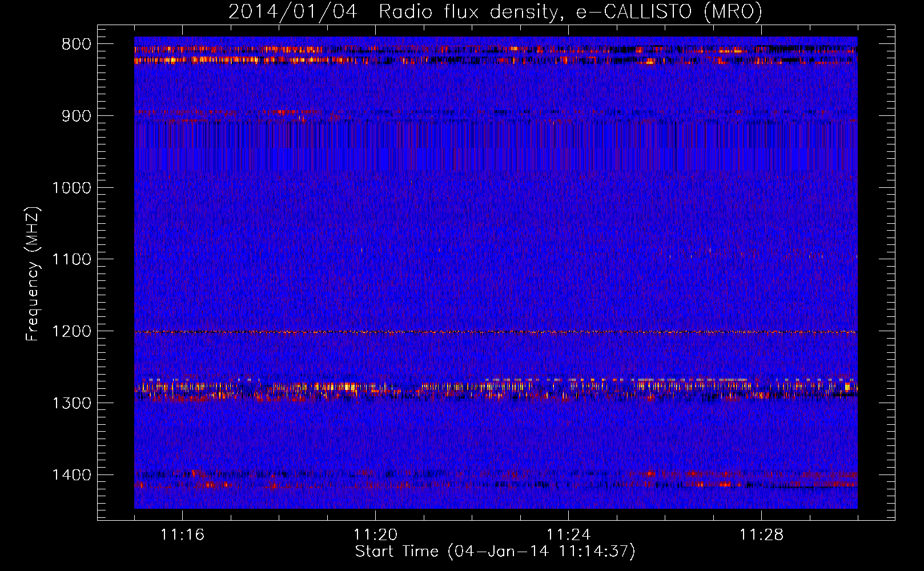924x571 pixels.
Task: Click the 'Frequency (MHZ)' axis label
Action: [33, 274]
